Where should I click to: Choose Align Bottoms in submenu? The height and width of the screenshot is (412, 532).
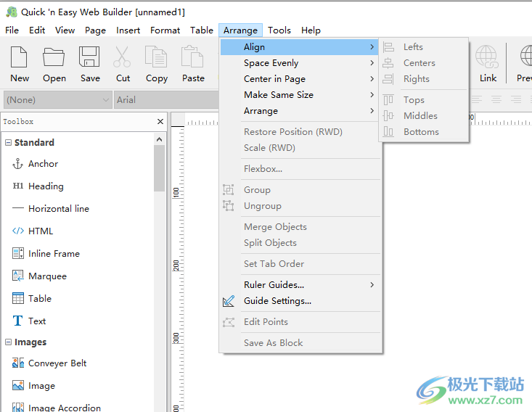tap(424, 131)
